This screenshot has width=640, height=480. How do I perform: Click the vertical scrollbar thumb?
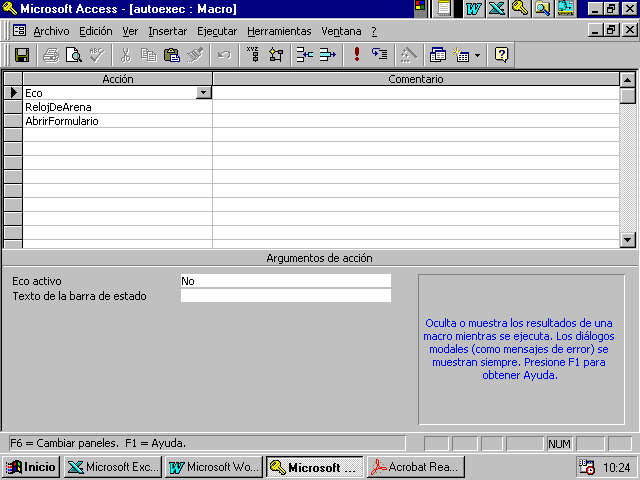click(628, 96)
